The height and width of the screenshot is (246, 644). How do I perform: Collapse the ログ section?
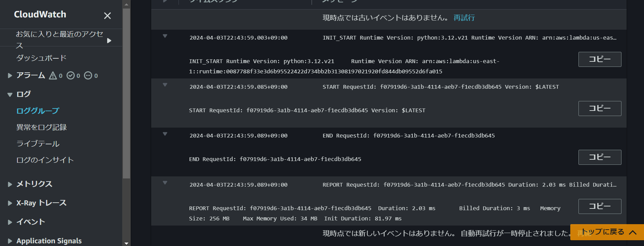pos(10,95)
